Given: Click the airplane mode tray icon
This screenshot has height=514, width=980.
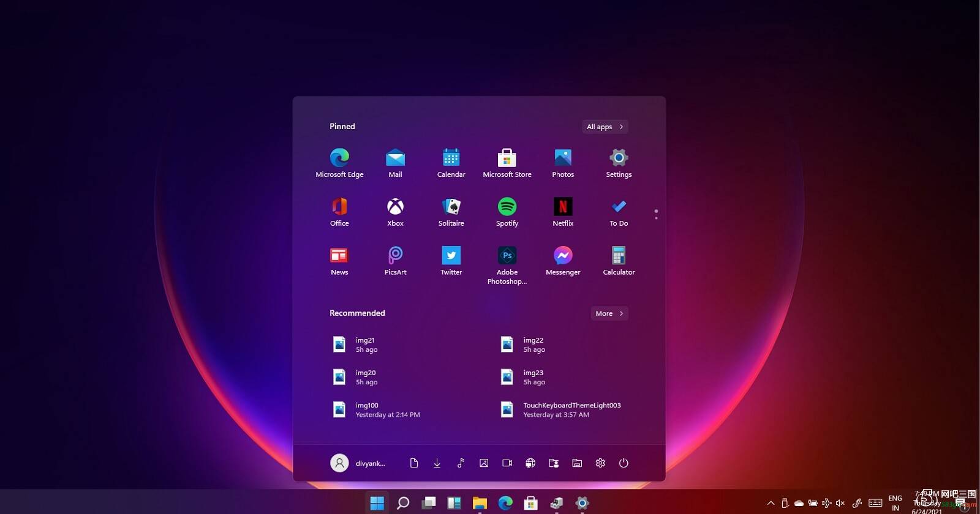Looking at the screenshot, I should (827, 503).
